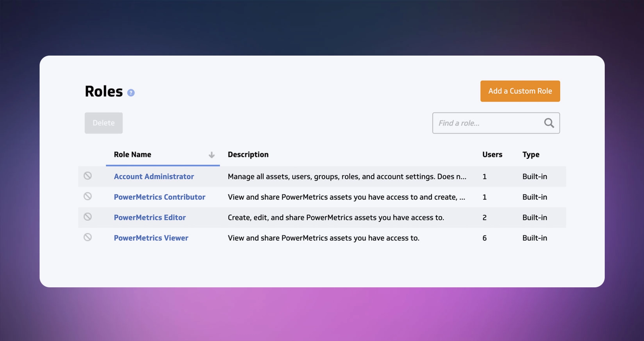
Task: Click 'Create, edit, and share PowerMetrics assets' description
Action: [x=336, y=218]
